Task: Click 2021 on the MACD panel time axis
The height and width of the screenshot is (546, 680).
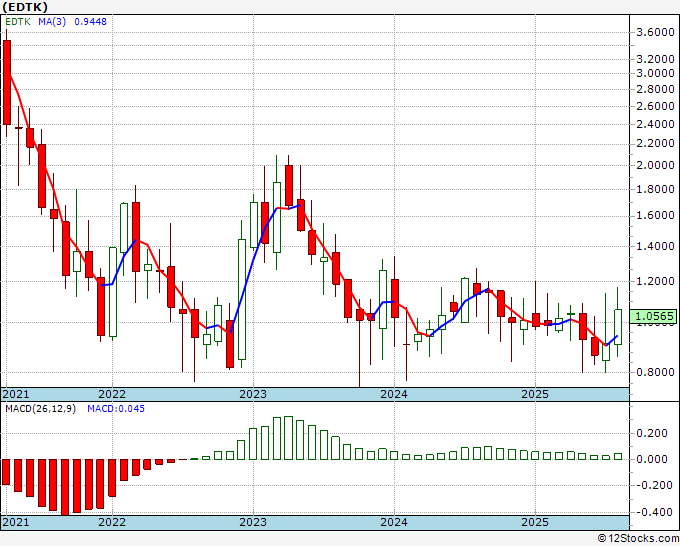Action: click(x=16, y=522)
